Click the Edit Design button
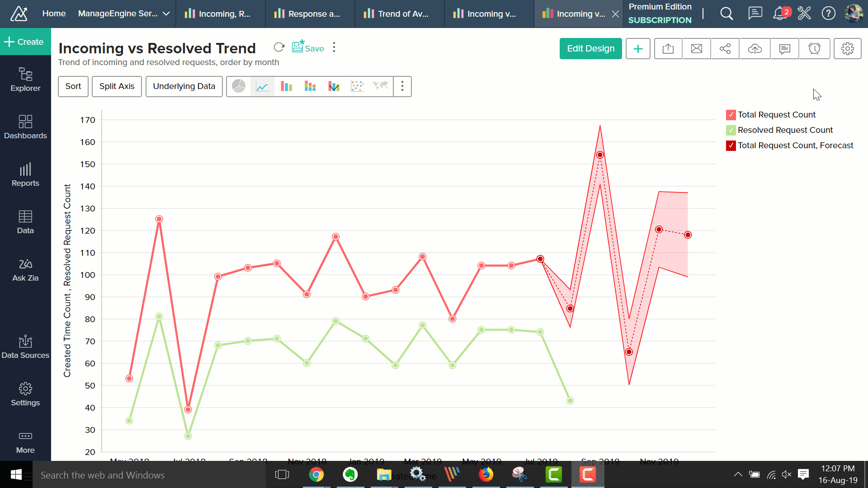The width and height of the screenshot is (868, 488). (590, 49)
